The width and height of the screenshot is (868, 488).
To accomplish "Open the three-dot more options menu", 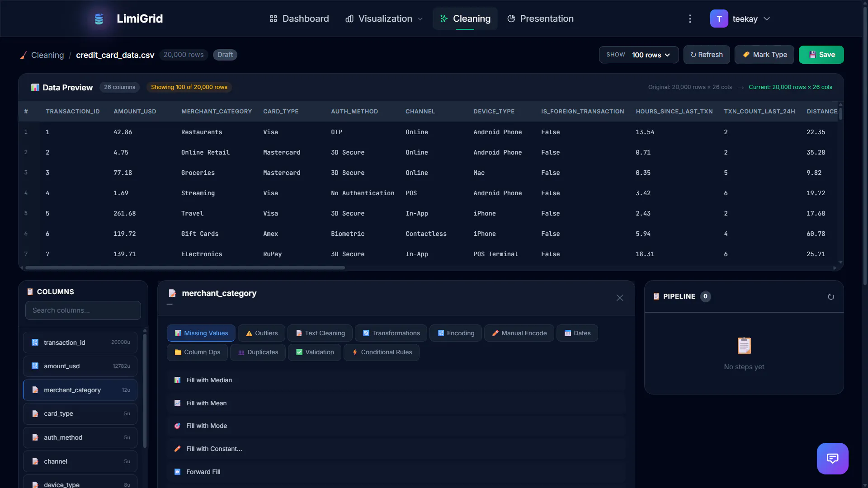I will 690,19.
